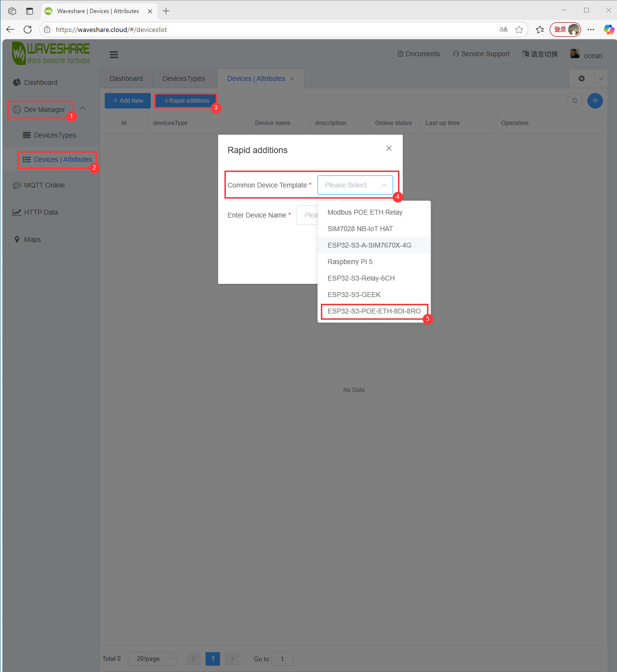Click the Add New button
The image size is (617, 672).
[128, 101]
